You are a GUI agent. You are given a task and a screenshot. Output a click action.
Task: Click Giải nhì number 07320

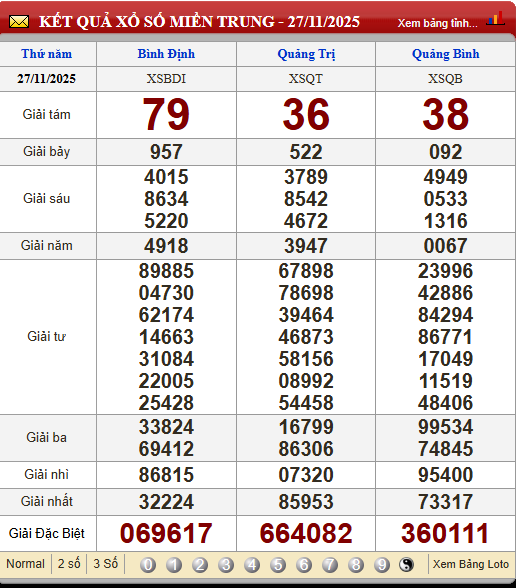[x=306, y=475]
